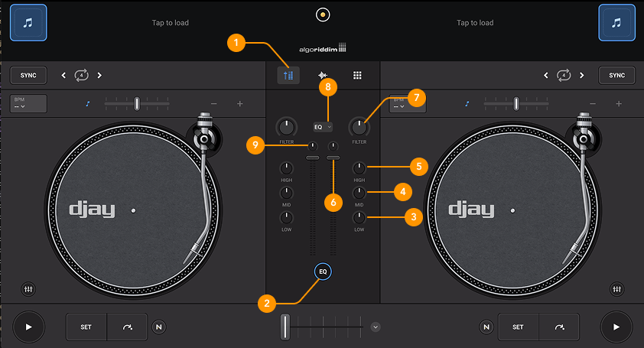Switch to the sampler grid tab
This screenshot has height=348, width=644.
pyautogui.click(x=357, y=75)
